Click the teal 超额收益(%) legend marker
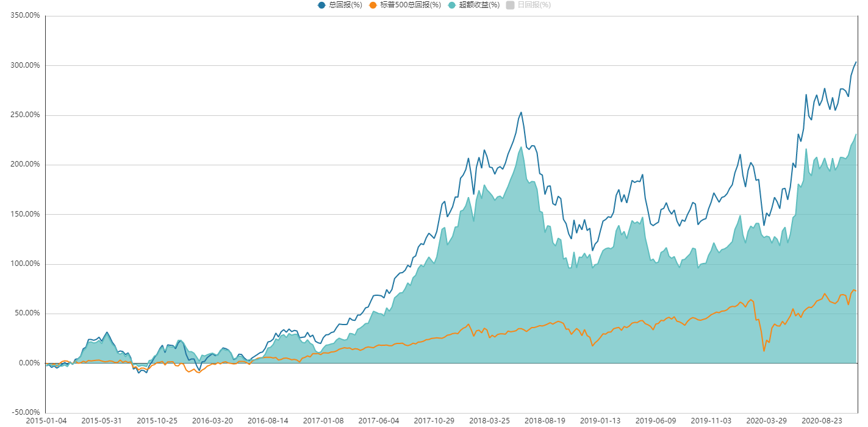Viewport: 868px width, 427px height. [x=451, y=5]
